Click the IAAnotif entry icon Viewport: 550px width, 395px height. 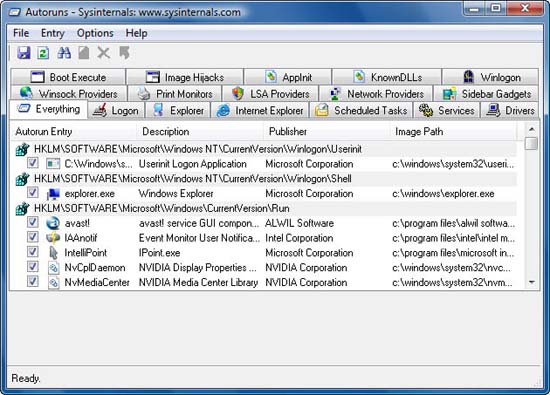coord(53,238)
